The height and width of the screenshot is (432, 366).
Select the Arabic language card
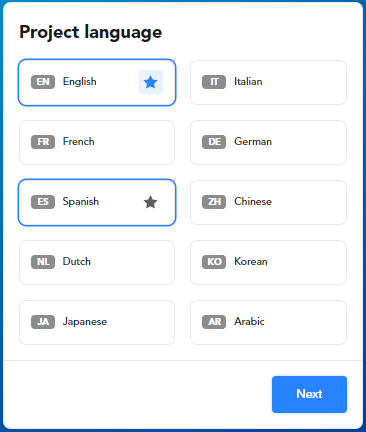268,322
